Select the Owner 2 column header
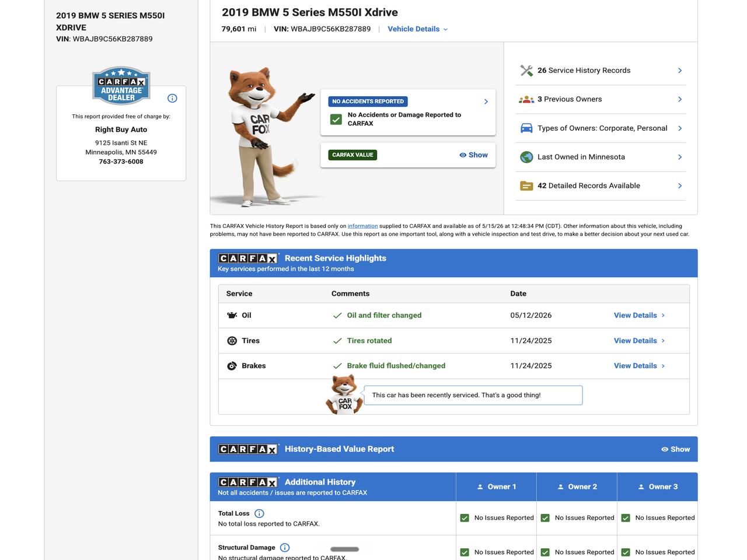Image resolution: width=747 pixels, height=560 pixels. coord(577,487)
